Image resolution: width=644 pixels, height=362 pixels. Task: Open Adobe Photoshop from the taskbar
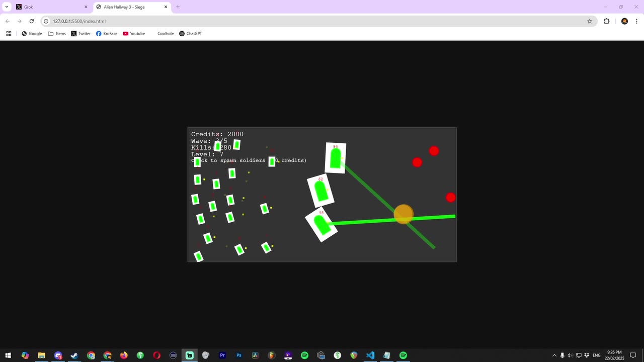click(x=239, y=355)
